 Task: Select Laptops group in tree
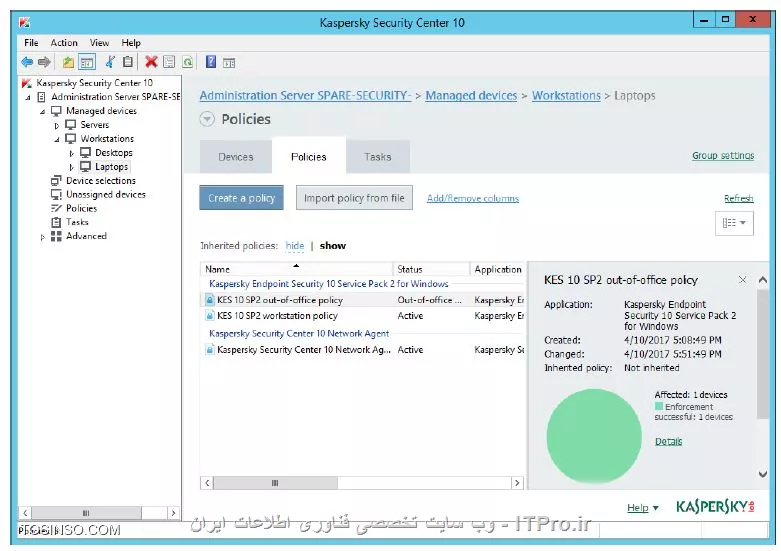point(112,166)
